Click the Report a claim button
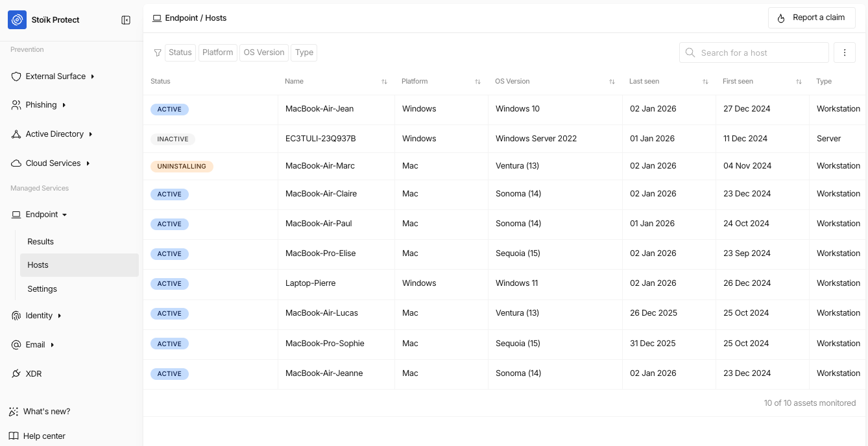 coord(812,18)
